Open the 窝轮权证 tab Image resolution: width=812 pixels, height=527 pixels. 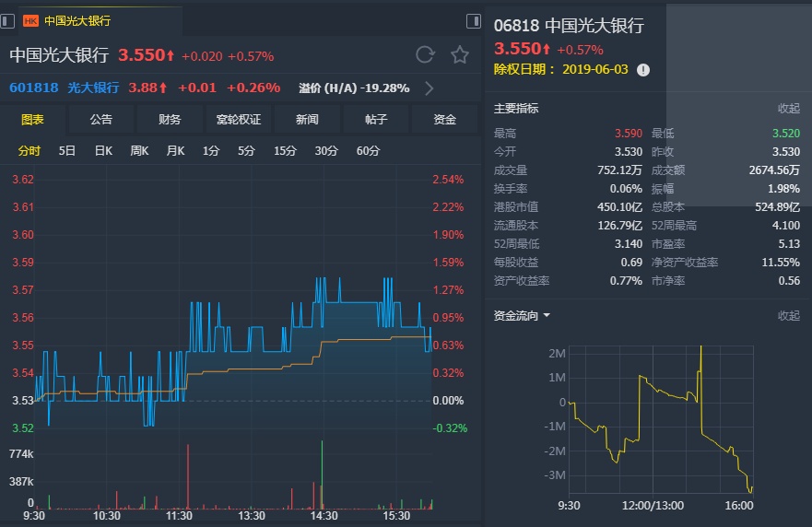[238, 120]
